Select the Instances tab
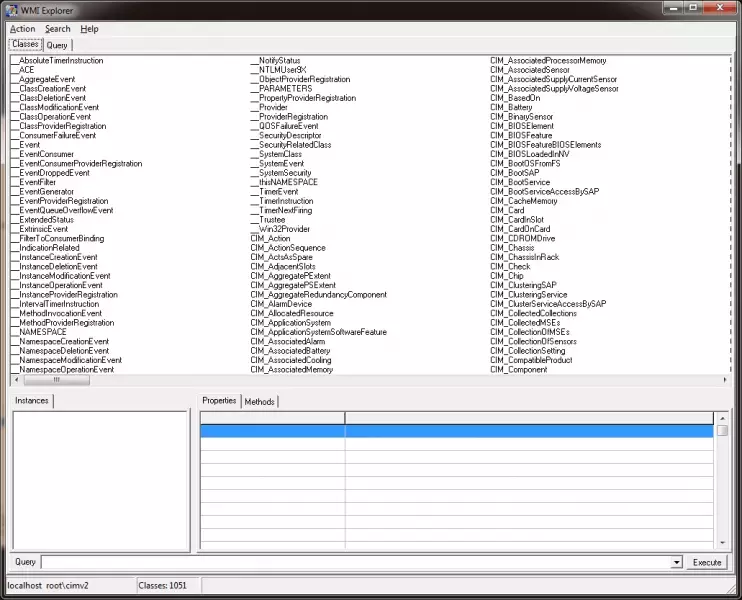This screenshot has height=600, width=742. click(x=32, y=401)
